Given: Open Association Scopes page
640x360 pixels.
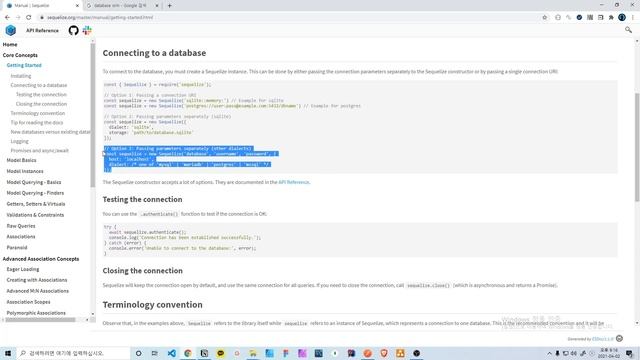Looking at the screenshot, I should click(x=28, y=302).
